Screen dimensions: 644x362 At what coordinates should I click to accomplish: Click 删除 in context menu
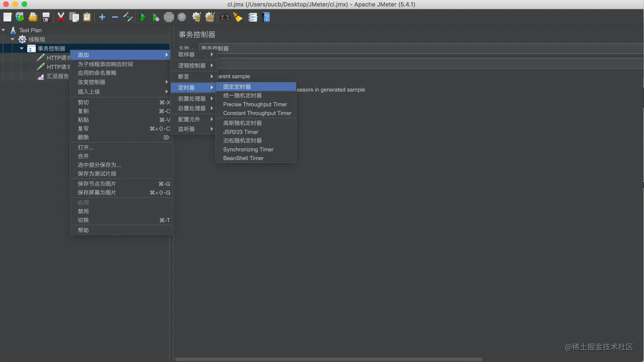coord(121,138)
